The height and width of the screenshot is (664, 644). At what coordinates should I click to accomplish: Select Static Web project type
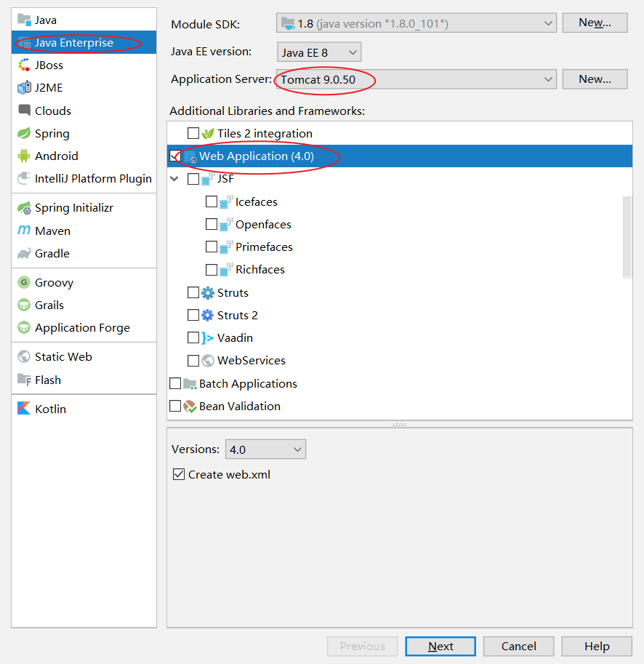pyautogui.click(x=84, y=356)
